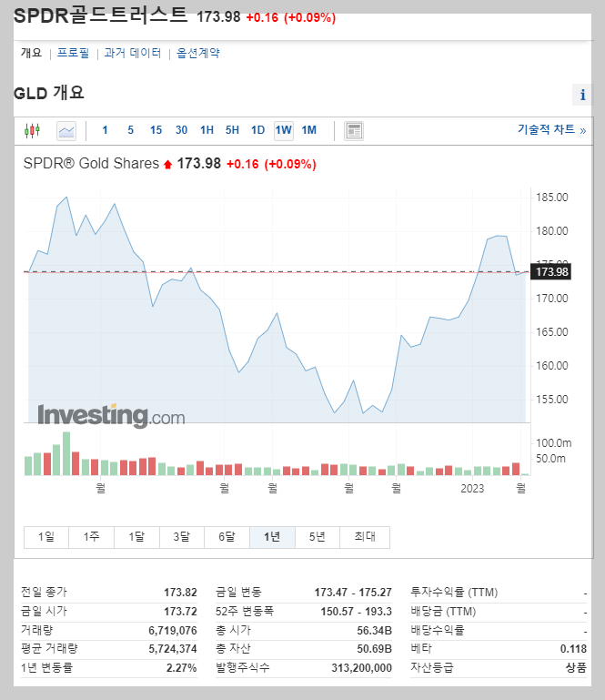
Task: Switch to the 옵션계약 tab
Action: coord(198,53)
